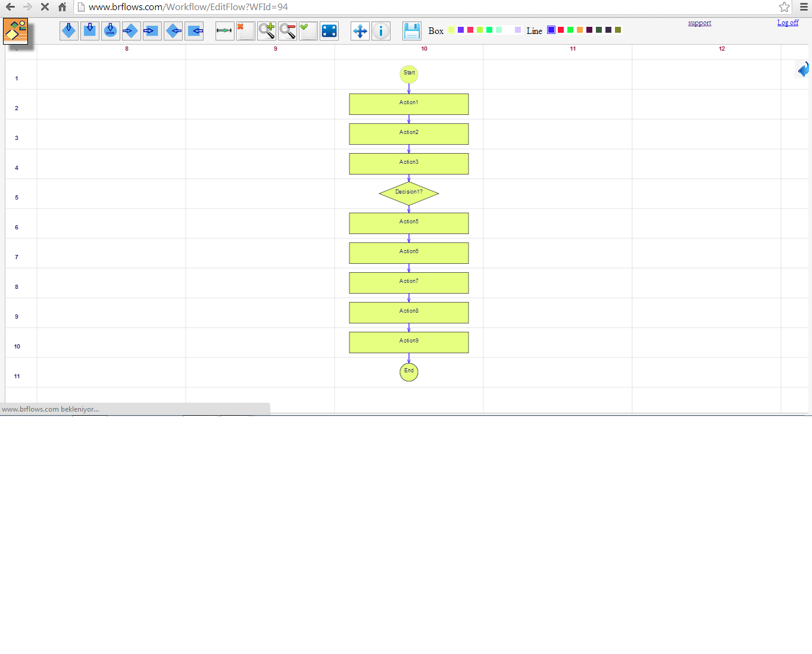
Task: Select the Action2 box
Action: 409,134
